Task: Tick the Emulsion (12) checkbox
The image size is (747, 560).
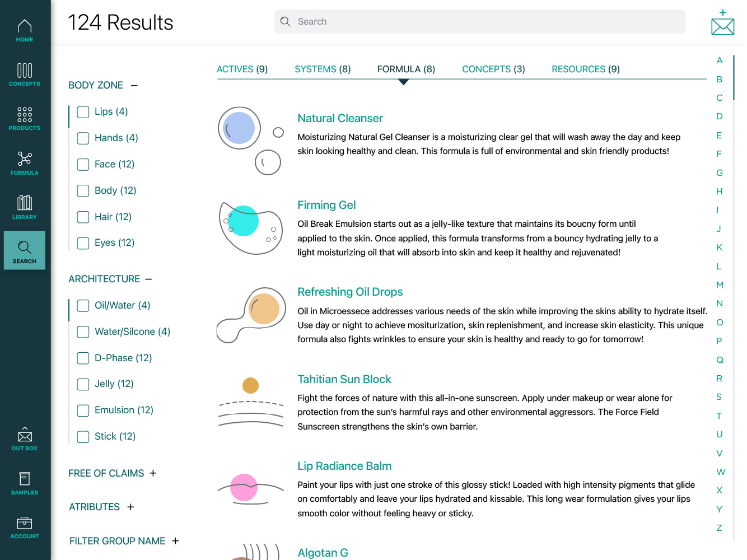Action: tap(83, 410)
